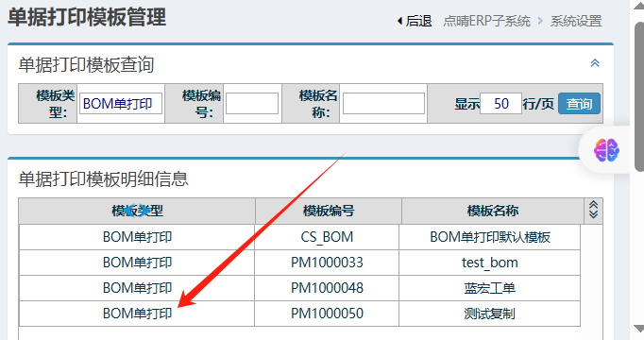Open the colorful brain AI assistant icon
This screenshot has height=340, width=644.
(x=606, y=150)
